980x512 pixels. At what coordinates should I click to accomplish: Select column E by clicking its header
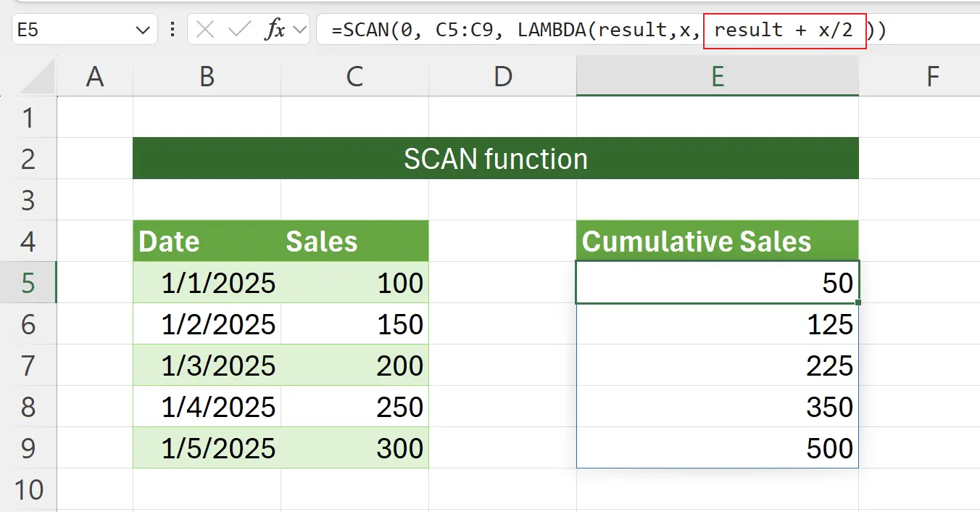point(718,75)
